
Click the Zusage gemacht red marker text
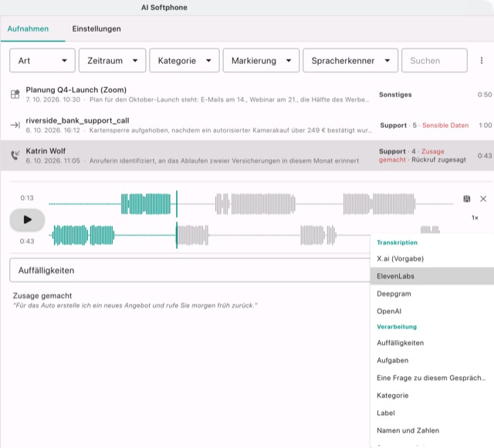[411, 156]
